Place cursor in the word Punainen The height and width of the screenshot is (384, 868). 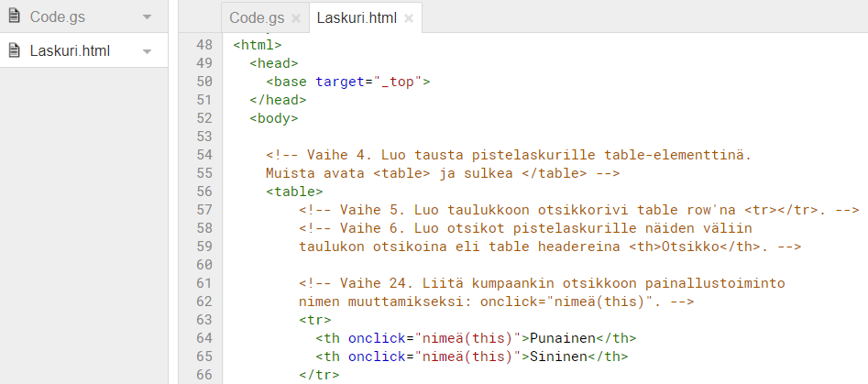tap(564, 338)
